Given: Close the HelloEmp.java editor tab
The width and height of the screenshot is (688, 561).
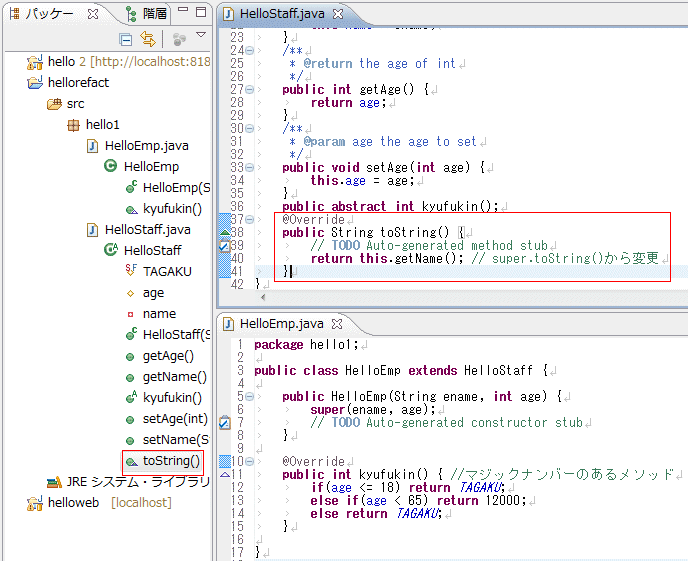Looking at the screenshot, I should 337,324.
